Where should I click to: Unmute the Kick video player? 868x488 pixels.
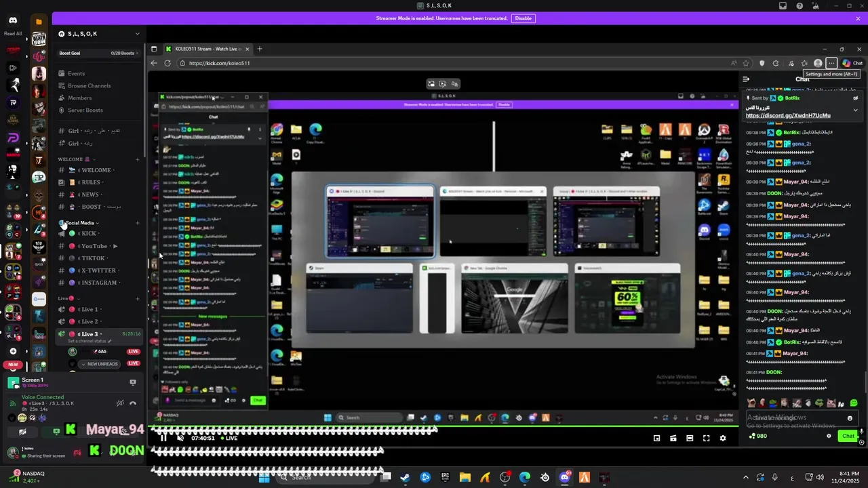tap(180, 438)
